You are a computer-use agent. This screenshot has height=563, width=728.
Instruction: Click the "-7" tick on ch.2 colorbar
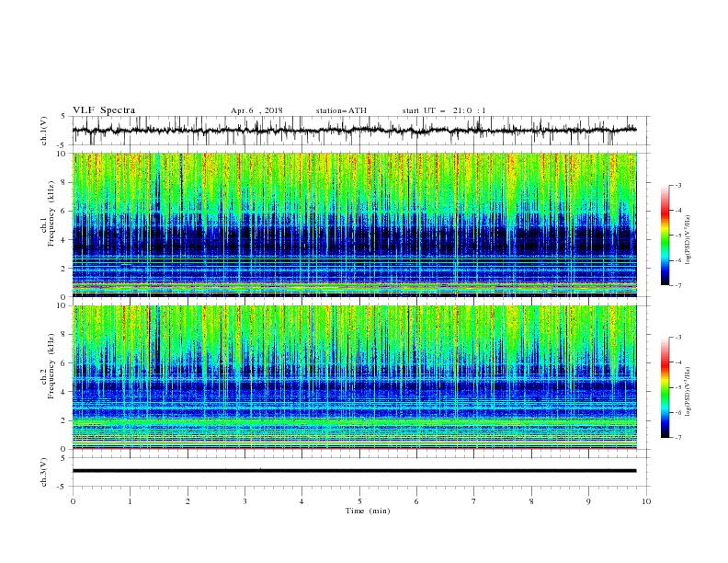pos(677,437)
